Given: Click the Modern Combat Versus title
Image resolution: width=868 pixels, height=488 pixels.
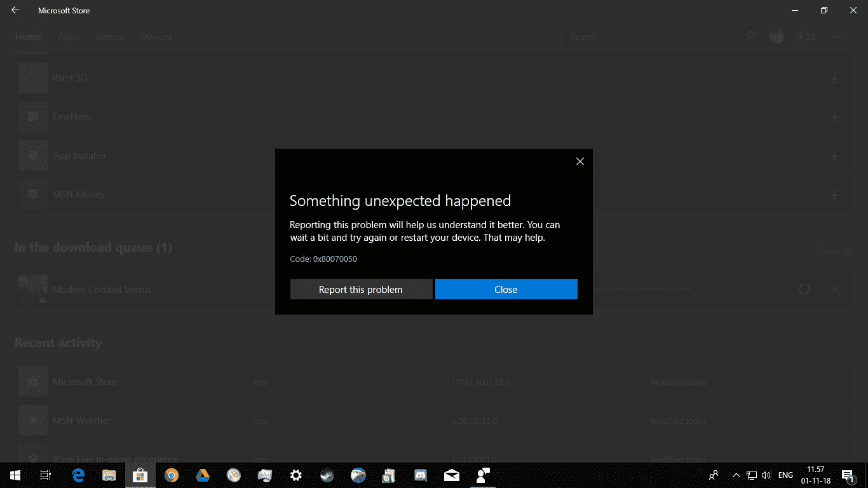Looking at the screenshot, I should [102, 290].
